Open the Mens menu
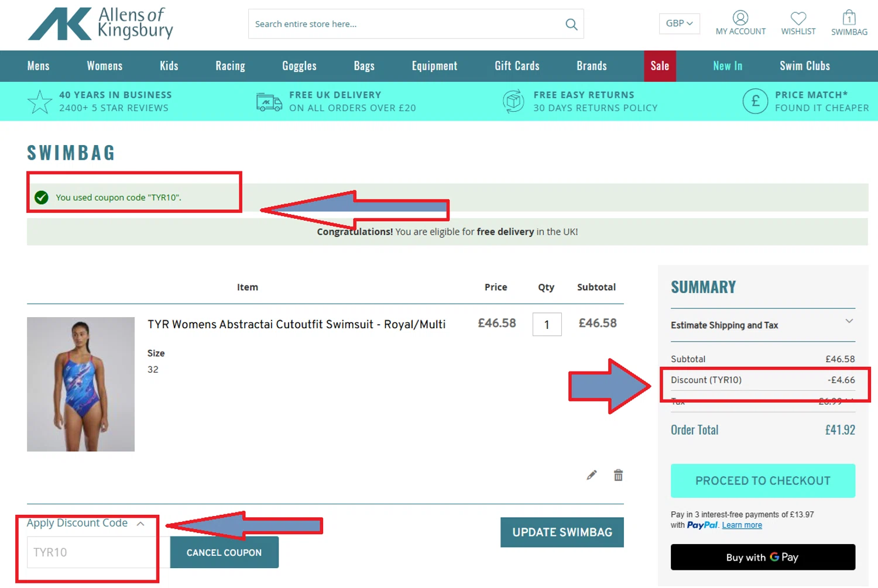878x588 pixels. 39,66
